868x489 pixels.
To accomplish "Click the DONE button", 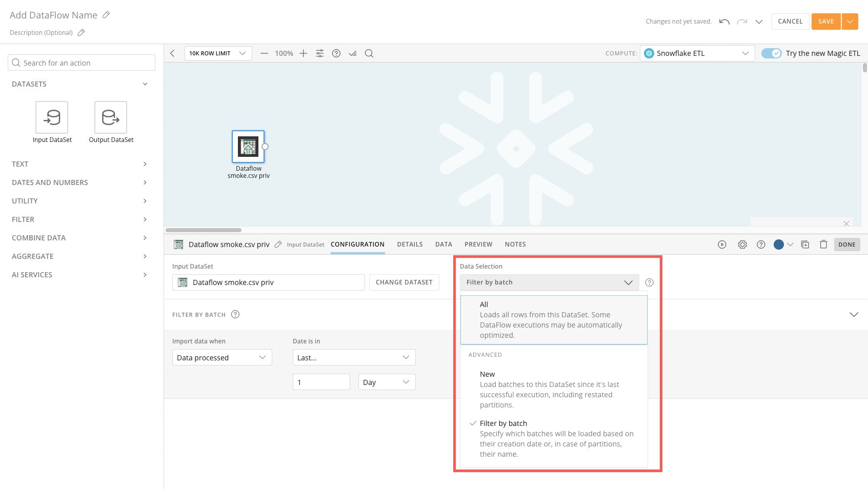I will pos(846,244).
